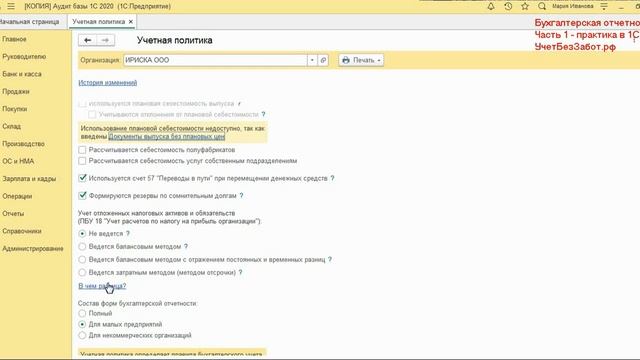Viewport: 640px width, 360px height.
Task: Select Полный состав форм radio button
Action: 82,313
